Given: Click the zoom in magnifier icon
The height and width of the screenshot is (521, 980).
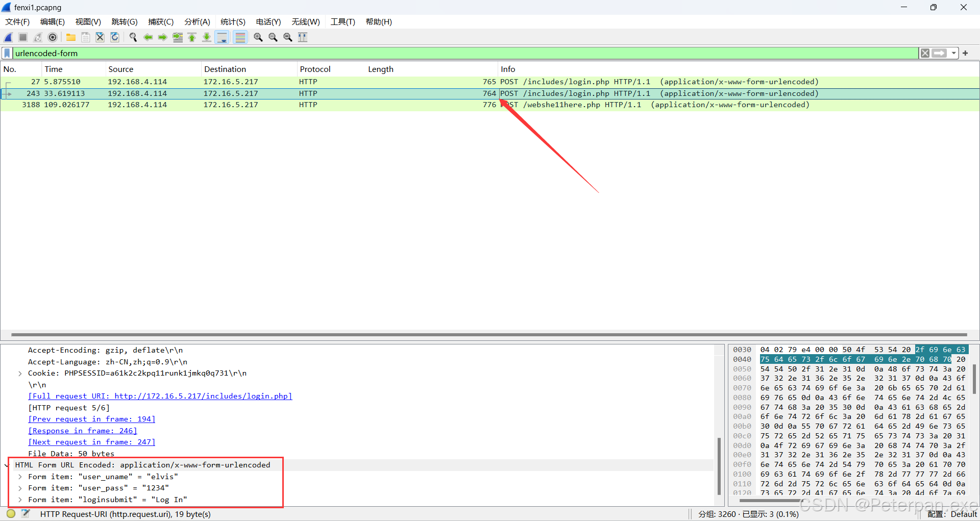Looking at the screenshot, I should tap(258, 37).
